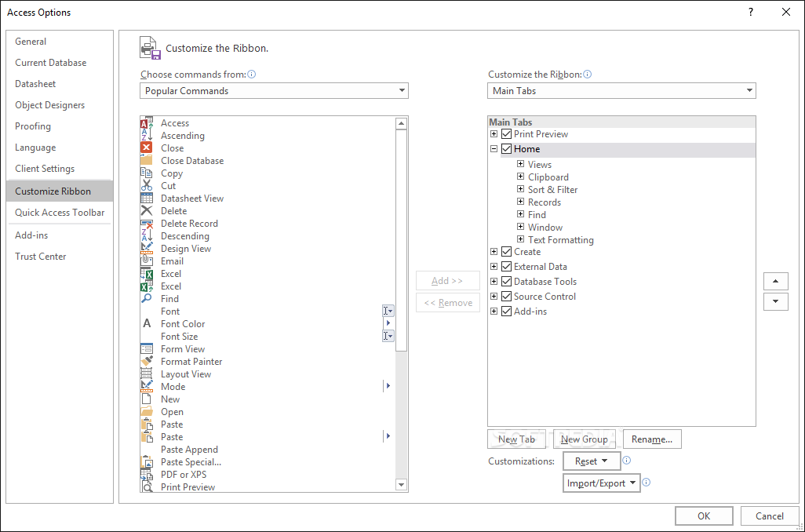805x532 pixels.
Task: Pick the Cut scissors icon
Action: pyautogui.click(x=147, y=186)
